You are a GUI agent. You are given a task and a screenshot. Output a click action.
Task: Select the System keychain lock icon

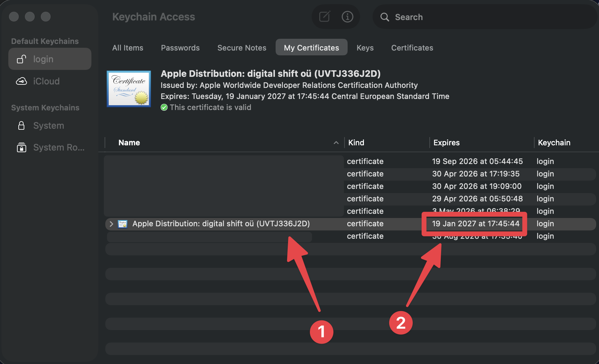tap(21, 126)
